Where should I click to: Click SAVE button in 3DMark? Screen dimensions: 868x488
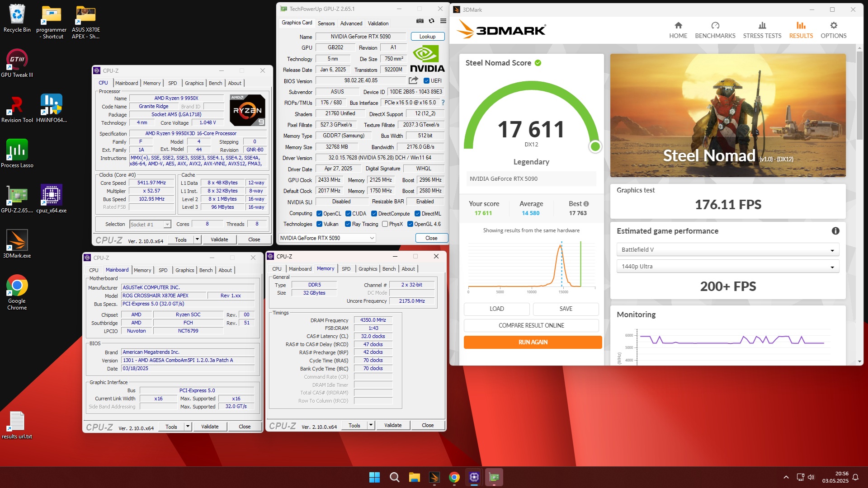566,309
